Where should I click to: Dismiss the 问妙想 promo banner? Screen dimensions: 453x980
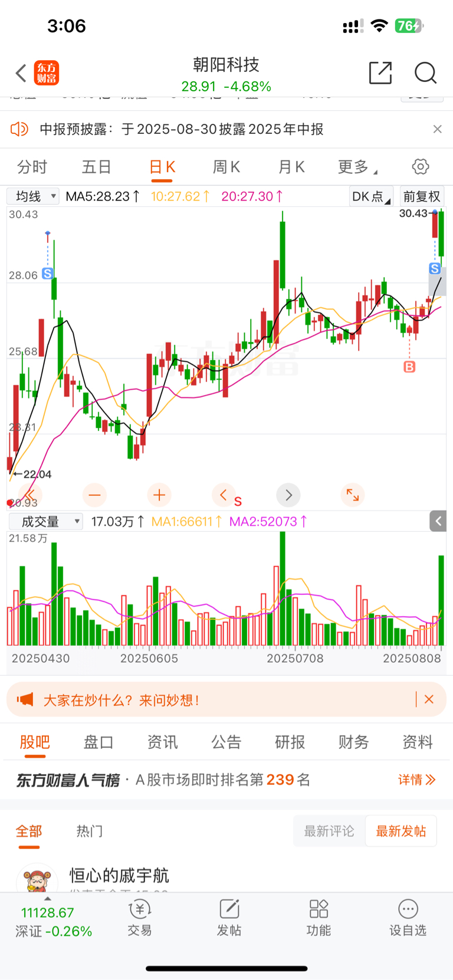(x=429, y=699)
